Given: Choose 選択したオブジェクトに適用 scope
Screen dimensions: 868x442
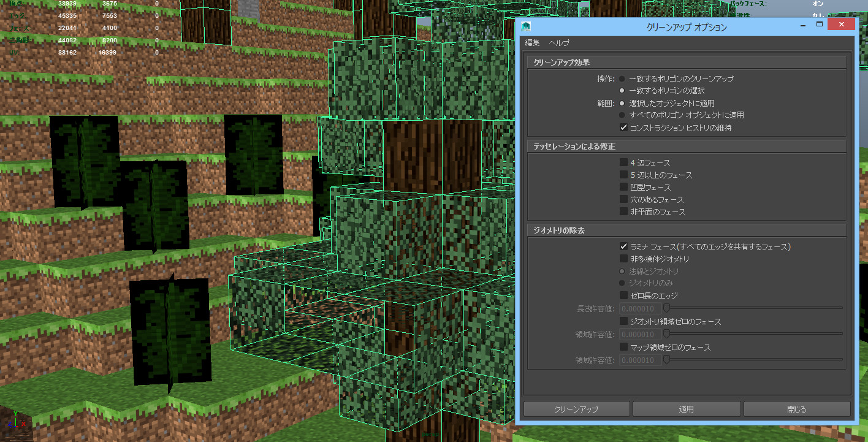Looking at the screenshot, I should click(622, 104).
